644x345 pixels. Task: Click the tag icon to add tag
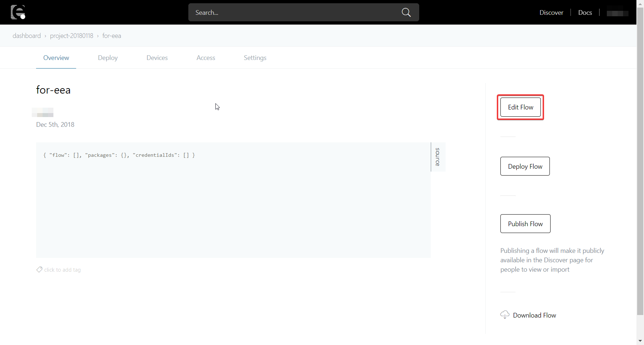tap(39, 269)
